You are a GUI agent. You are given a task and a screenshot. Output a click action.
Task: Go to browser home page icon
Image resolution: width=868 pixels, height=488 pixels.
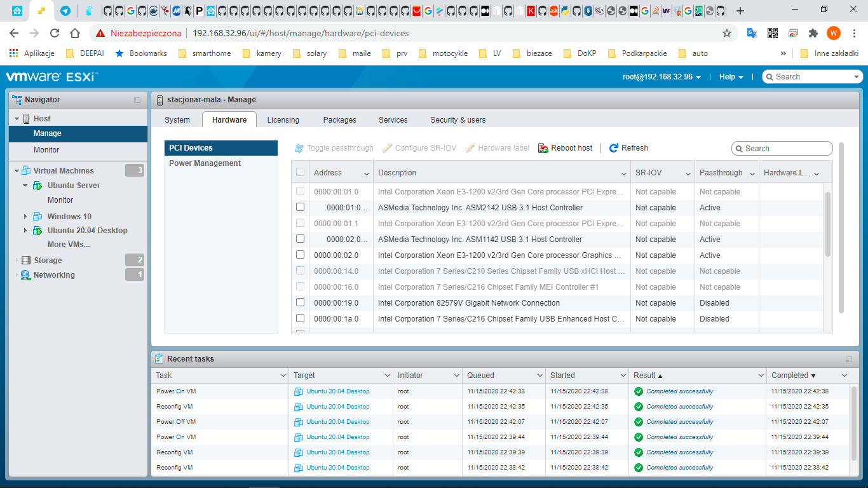(x=75, y=33)
